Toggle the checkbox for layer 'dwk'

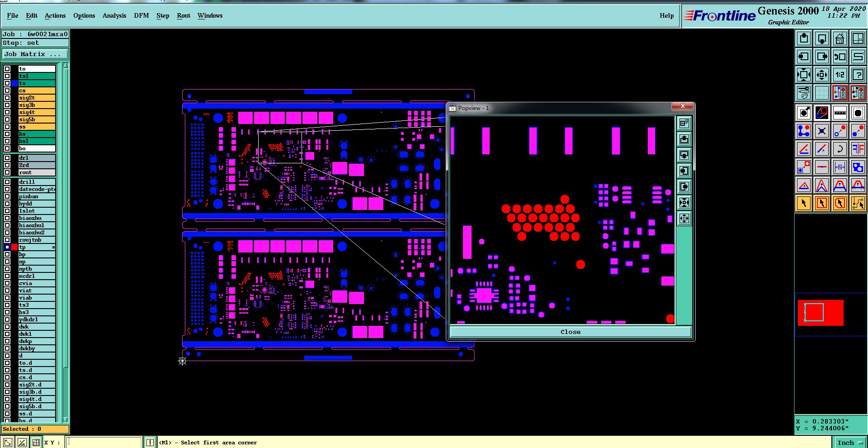7,327
